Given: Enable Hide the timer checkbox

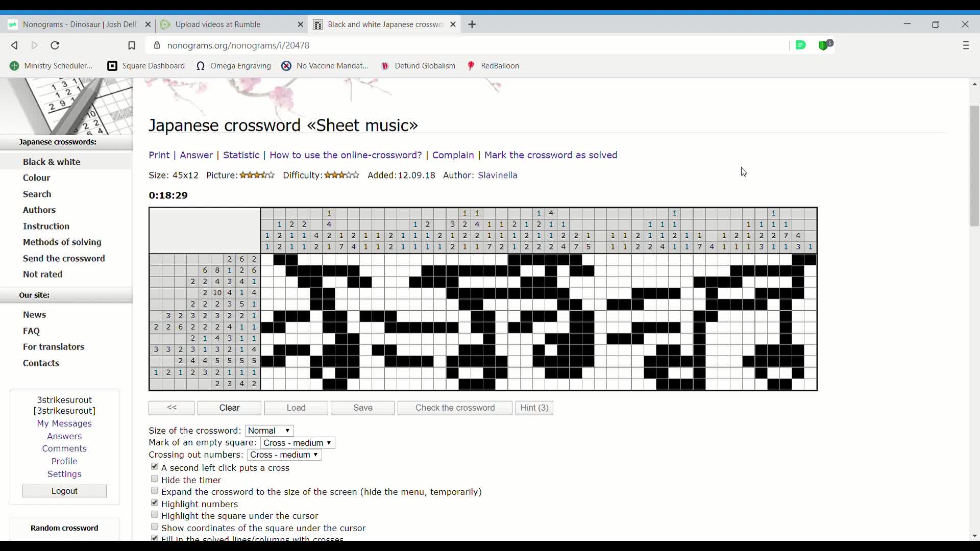Looking at the screenshot, I should [155, 479].
